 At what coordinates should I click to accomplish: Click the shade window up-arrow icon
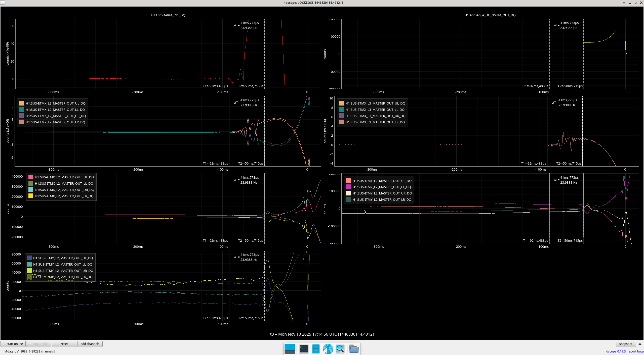coord(624,3)
